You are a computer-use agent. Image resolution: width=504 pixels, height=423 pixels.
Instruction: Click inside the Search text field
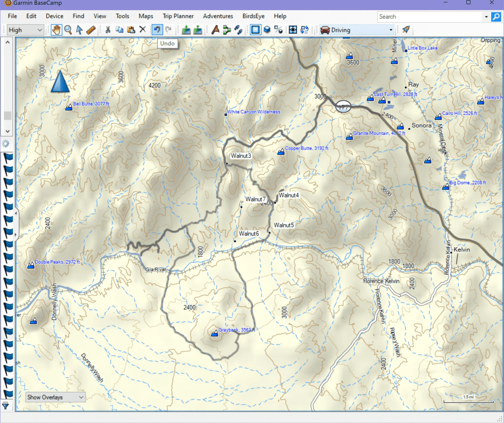[x=430, y=17]
